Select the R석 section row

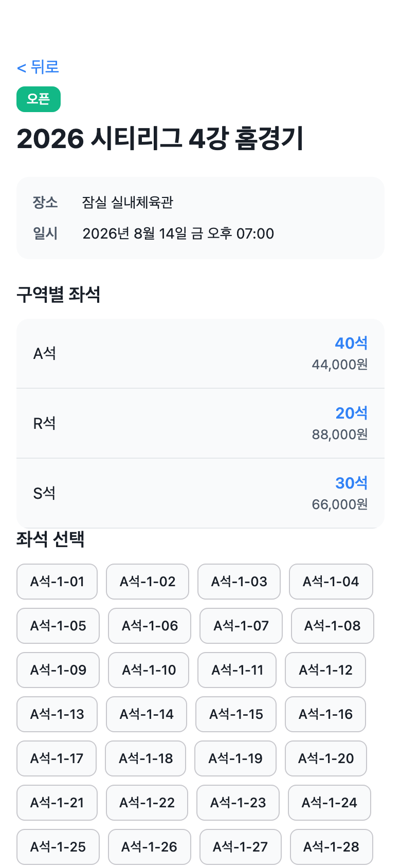pyautogui.click(x=200, y=423)
